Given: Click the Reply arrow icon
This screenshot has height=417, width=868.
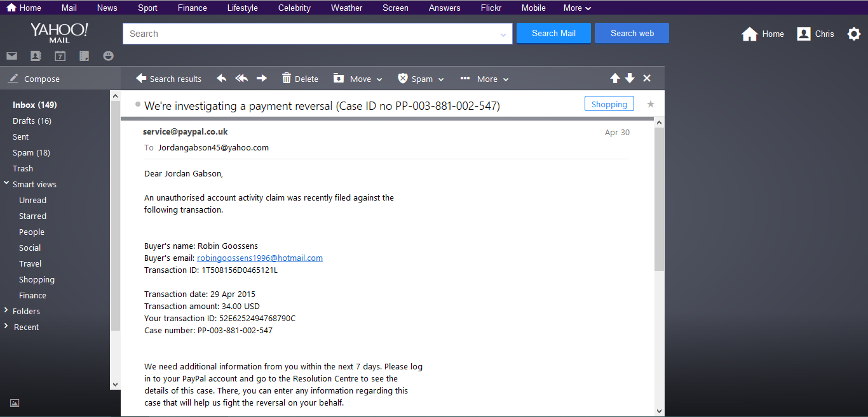Looking at the screenshot, I should [221, 78].
